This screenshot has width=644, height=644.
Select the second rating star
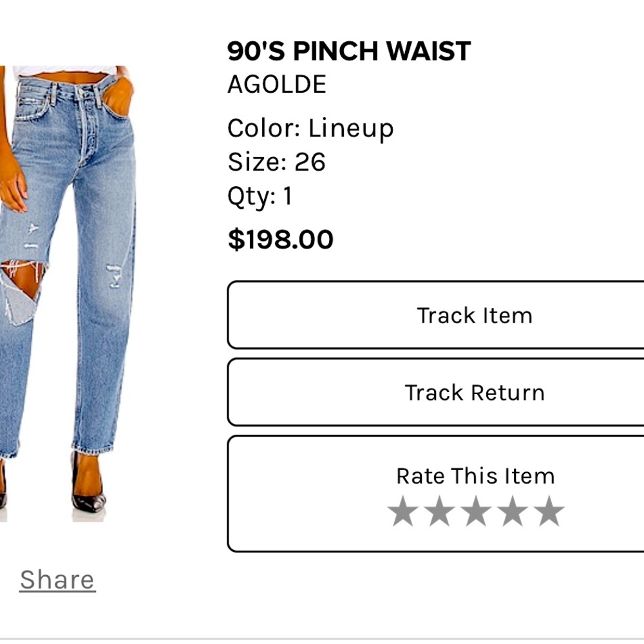click(x=439, y=511)
